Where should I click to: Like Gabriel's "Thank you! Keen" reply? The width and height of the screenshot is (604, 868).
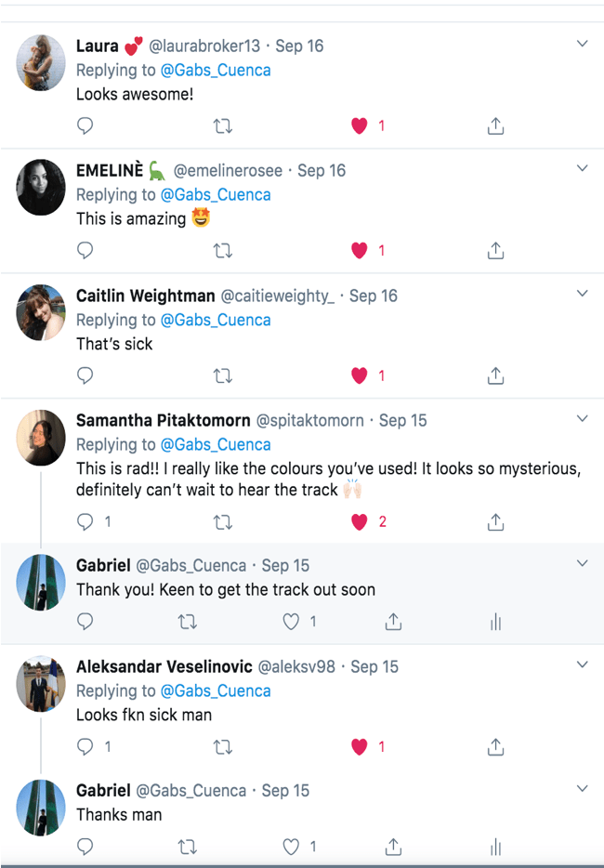(x=291, y=622)
